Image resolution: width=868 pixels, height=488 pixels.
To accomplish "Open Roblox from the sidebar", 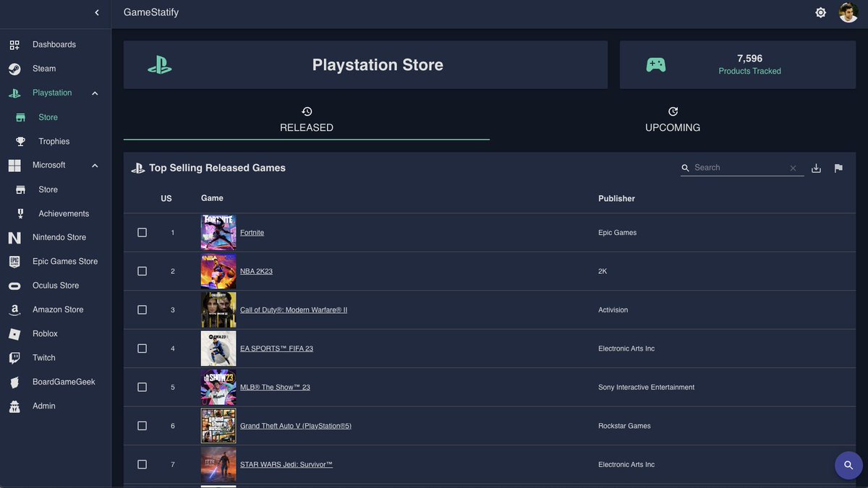I will click(x=45, y=334).
